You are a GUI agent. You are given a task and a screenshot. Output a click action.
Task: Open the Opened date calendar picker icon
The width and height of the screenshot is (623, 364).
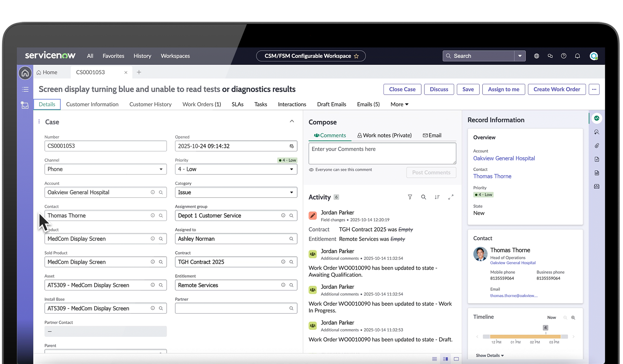pyautogui.click(x=291, y=146)
